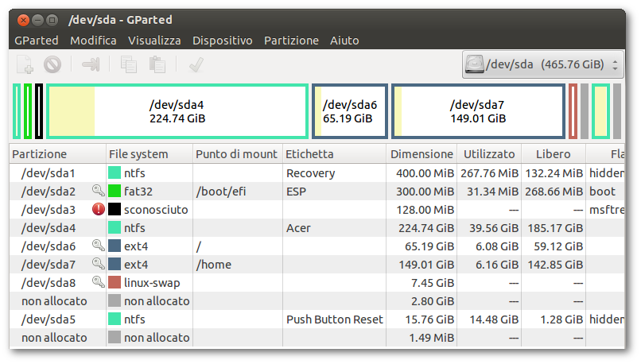
Task: Select the /dev/sda5 Push Button Reset row
Action: 239,319
